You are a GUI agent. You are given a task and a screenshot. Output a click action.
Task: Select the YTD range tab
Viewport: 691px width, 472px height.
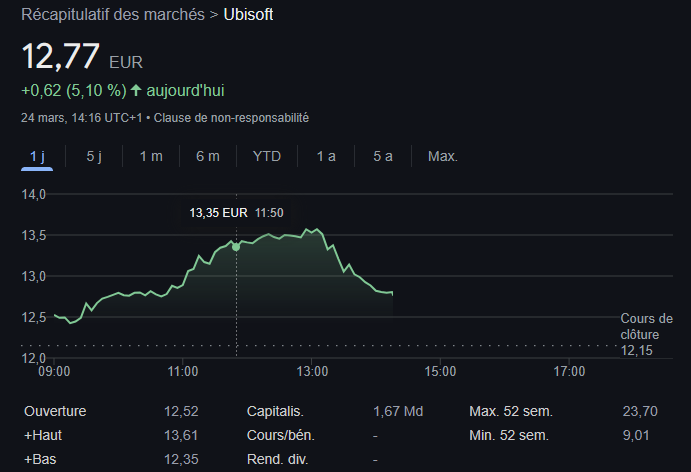[x=267, y=156]
